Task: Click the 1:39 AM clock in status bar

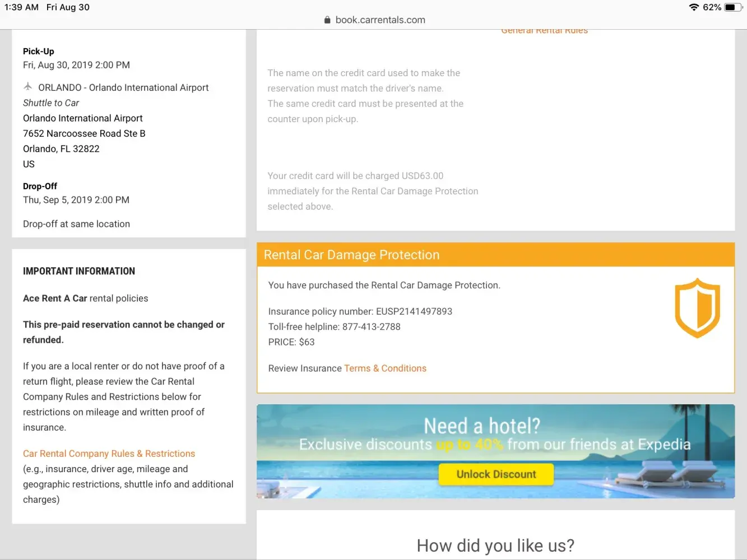Action: click(21, 7)
